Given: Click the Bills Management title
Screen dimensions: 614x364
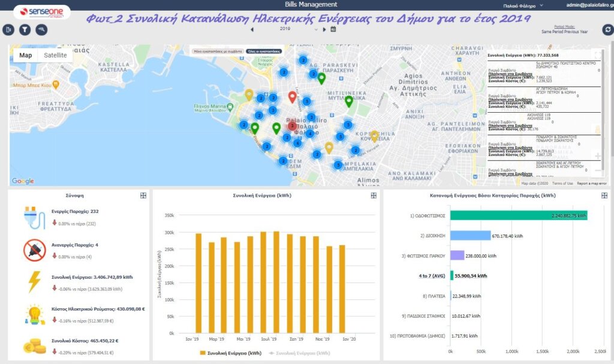Looking at the screenshot, I should tap(311, 4).
